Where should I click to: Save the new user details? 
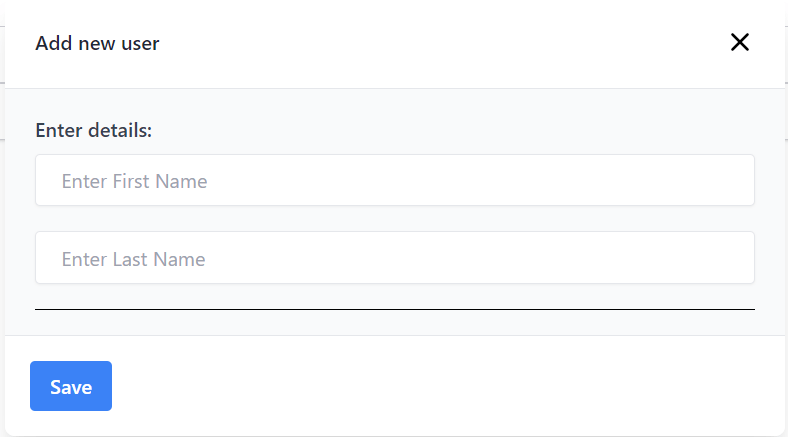[x=71, y=386]
